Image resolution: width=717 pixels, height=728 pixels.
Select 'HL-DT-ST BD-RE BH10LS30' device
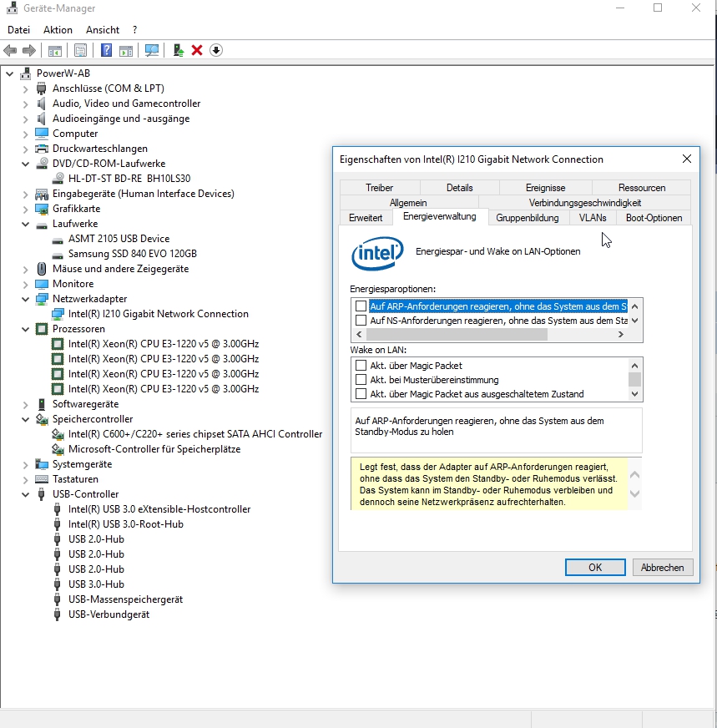pos(129,179)
